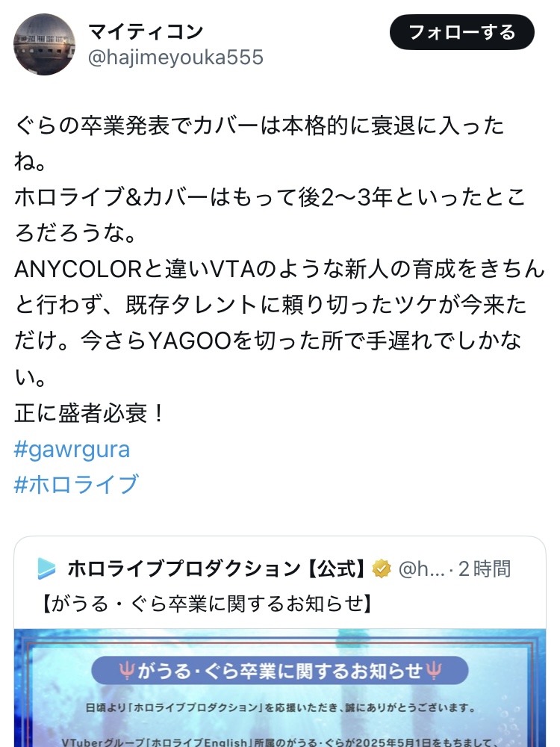The height and width of the screenshot is (747, 560).
Task: Follow the account with フォローする button
Action: tap(462, 32)
